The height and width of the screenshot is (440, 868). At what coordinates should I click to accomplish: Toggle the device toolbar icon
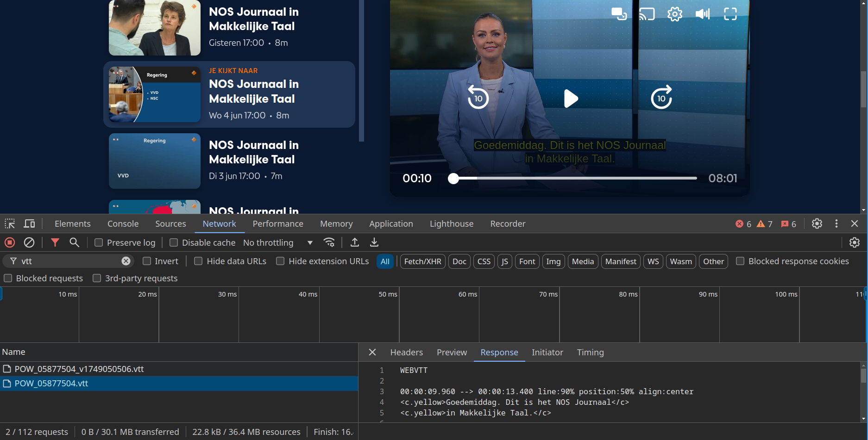[29, 224]
